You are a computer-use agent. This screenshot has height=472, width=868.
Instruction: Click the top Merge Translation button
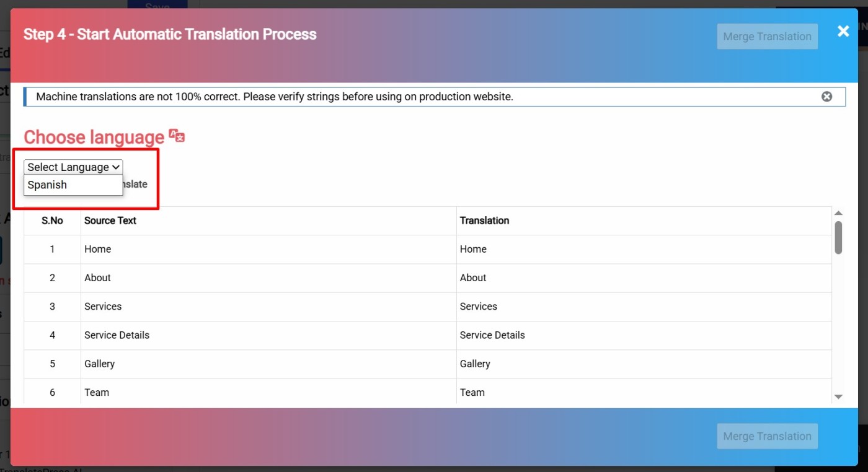click(x=767, y=37)
